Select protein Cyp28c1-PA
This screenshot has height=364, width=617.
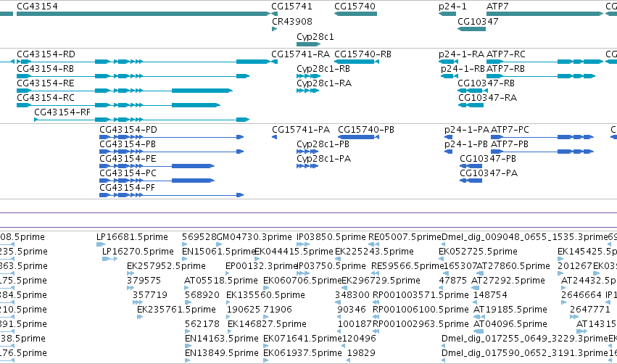pyautogui.click(x=307, y=166)
